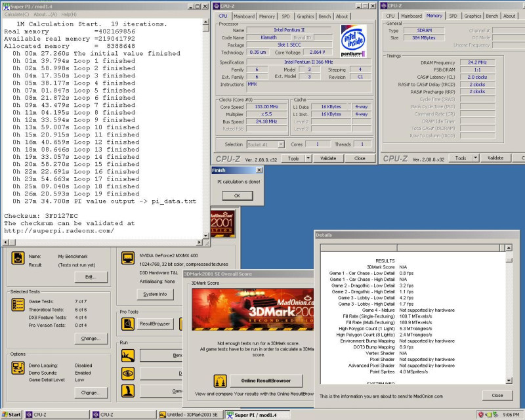Select the Mainboard tab in left CPU-Z window
This screenshot has width=525, height=420.
244,16
